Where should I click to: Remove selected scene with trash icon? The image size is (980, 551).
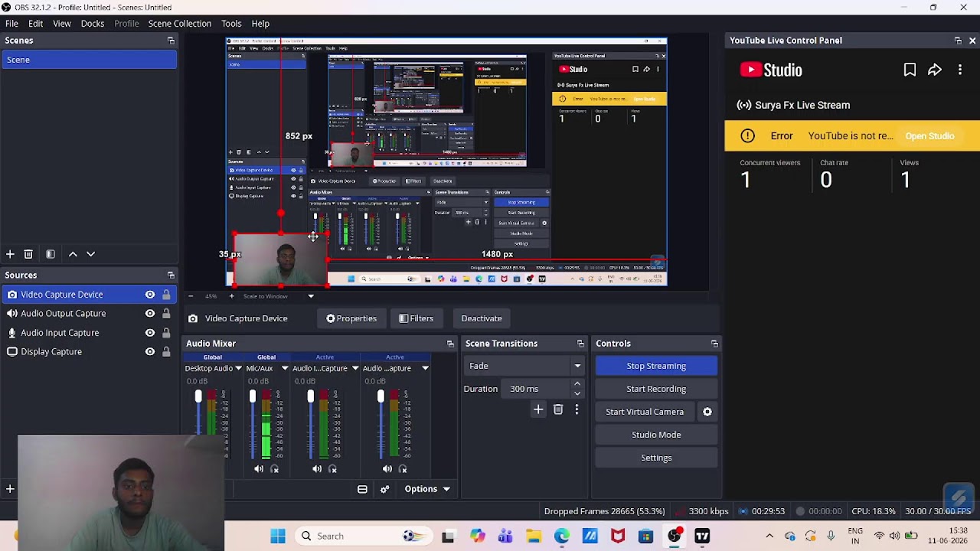click(28, 254)
